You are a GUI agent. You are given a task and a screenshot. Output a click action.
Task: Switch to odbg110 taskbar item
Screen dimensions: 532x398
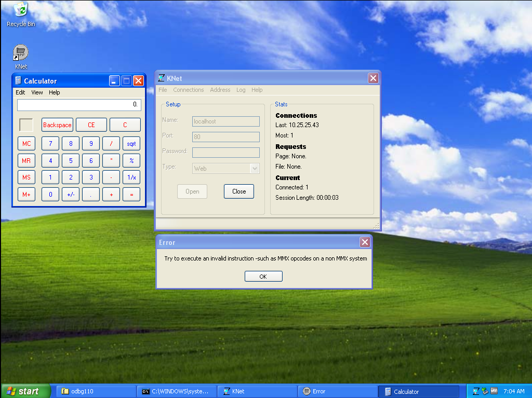[96, 391]
